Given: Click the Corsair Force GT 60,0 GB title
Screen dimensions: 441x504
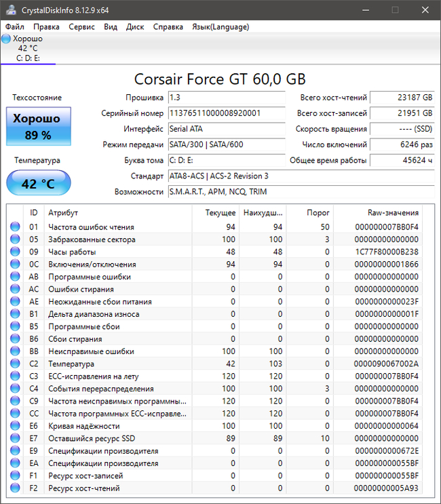Looking at the screenshot, I should (x=220, y=79).
